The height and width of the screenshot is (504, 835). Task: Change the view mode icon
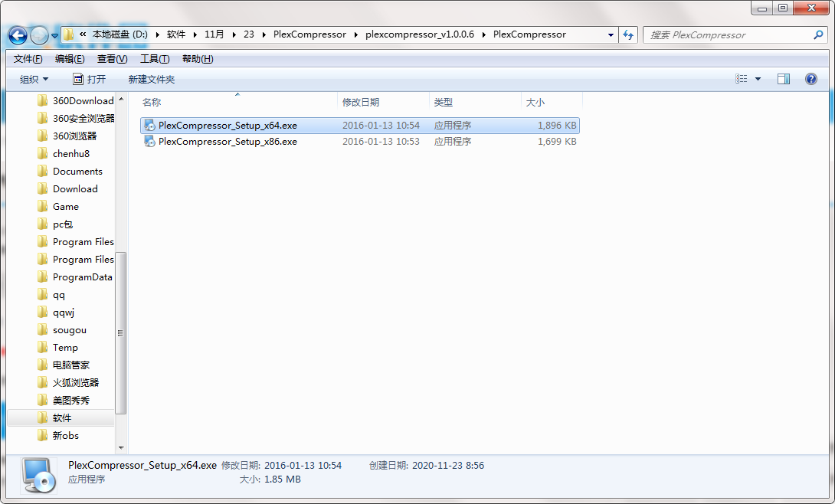click(742, 79)
